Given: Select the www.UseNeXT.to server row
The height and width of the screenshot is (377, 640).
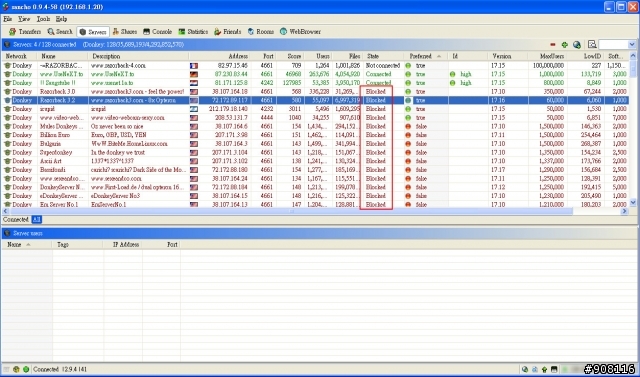Looking at the screenshot, I should tap(315, 74).
